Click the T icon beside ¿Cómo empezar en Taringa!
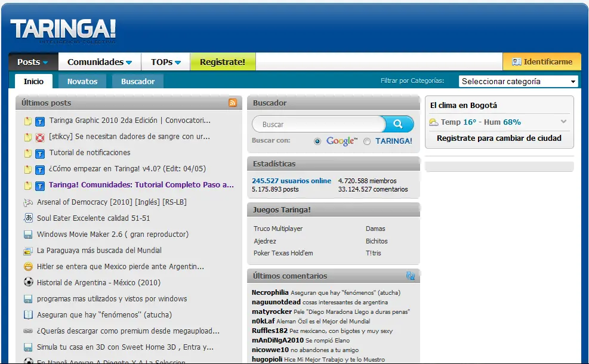Screen dimensions: 589x364 tap(40, 170)
